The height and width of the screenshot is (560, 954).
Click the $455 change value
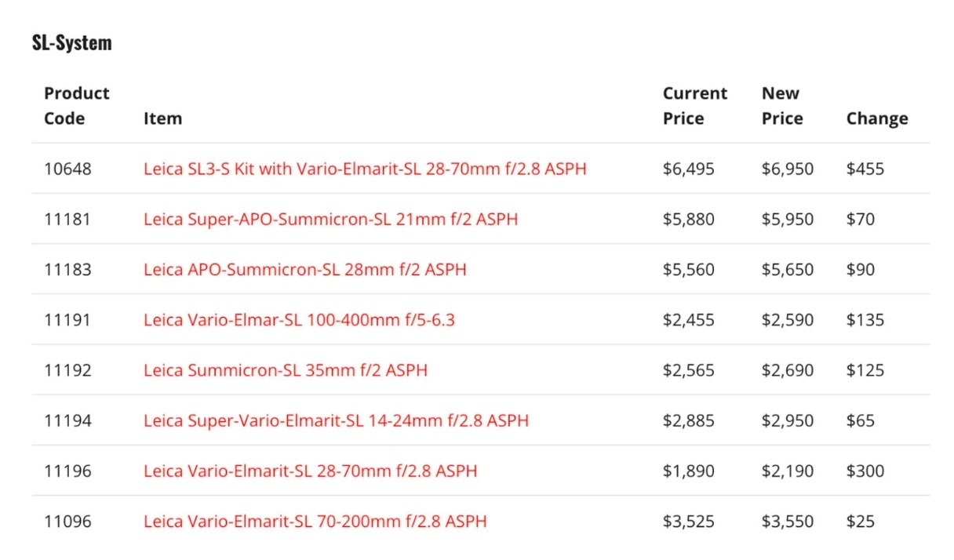coord(865,169)
